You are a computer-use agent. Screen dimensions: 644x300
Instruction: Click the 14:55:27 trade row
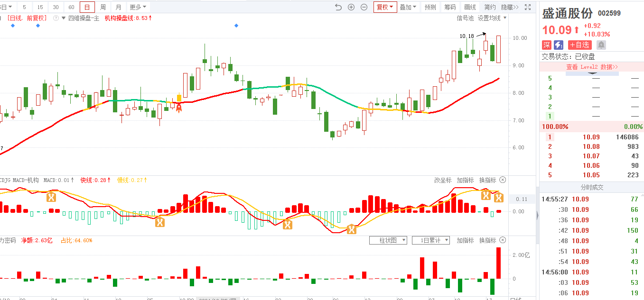click(x=592, y=199)
